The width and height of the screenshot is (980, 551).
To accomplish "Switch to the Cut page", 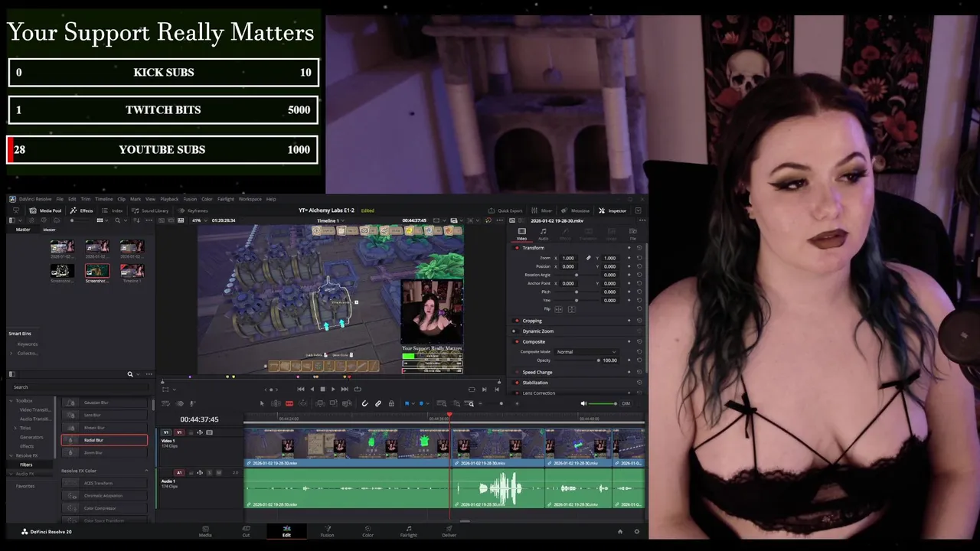I will 246,531.
